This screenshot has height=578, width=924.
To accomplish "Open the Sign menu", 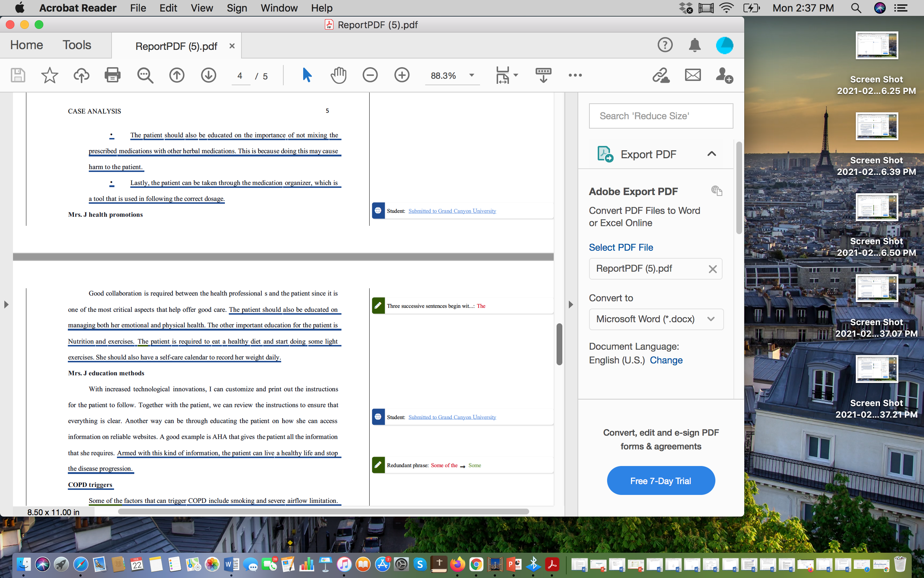I will [x=237, y=8].
